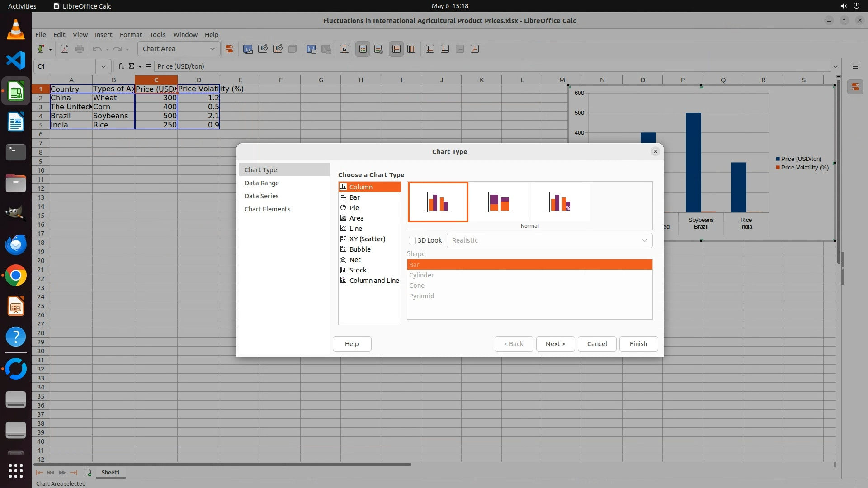Screen dimensions: 868x488
Task: Open the Chart Area element dropdown
Action: [212, 49]
